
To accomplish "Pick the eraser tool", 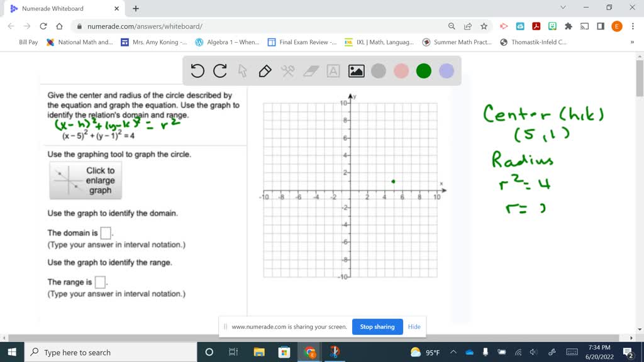I will click(309, 71).
